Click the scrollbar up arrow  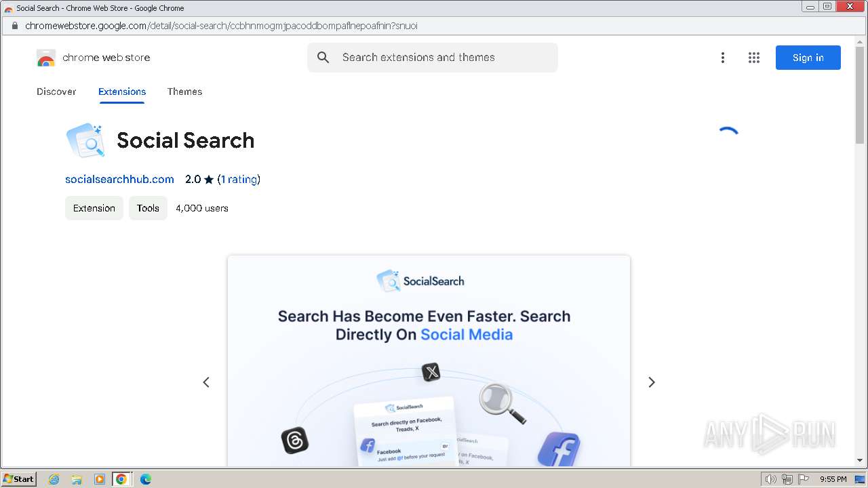(860, 41)
